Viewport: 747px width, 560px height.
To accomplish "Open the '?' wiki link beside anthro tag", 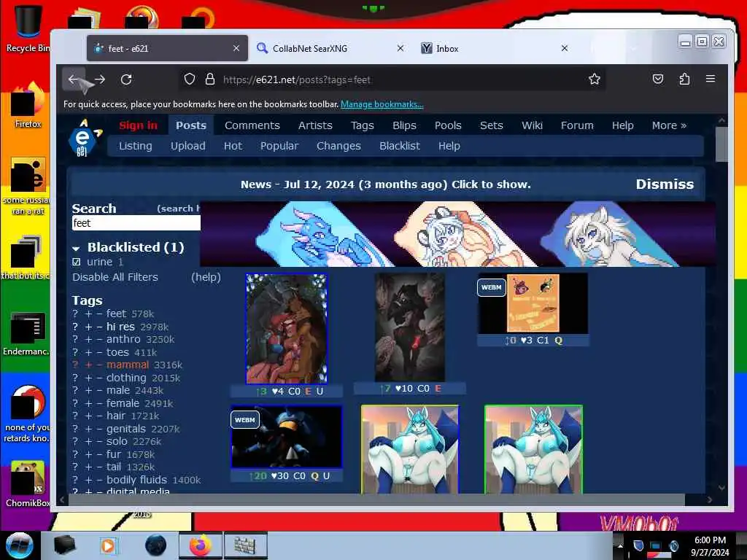I will [x=75, y=340].
